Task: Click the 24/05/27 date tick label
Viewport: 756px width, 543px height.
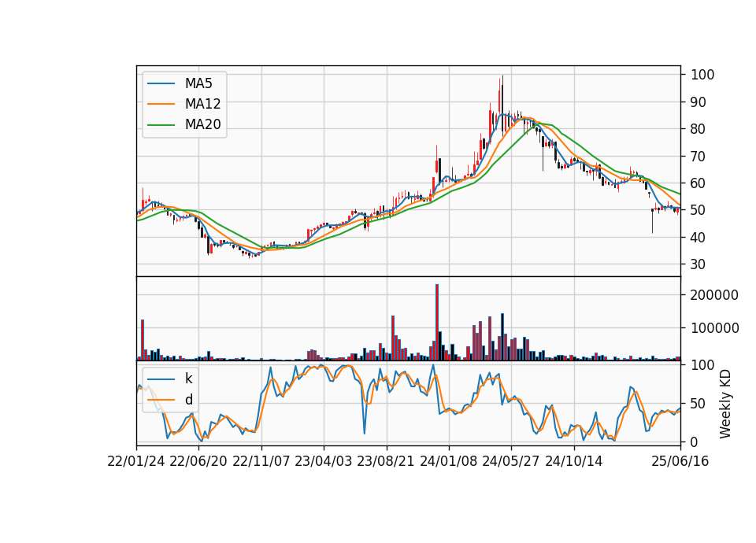Action: coord(510,461)
